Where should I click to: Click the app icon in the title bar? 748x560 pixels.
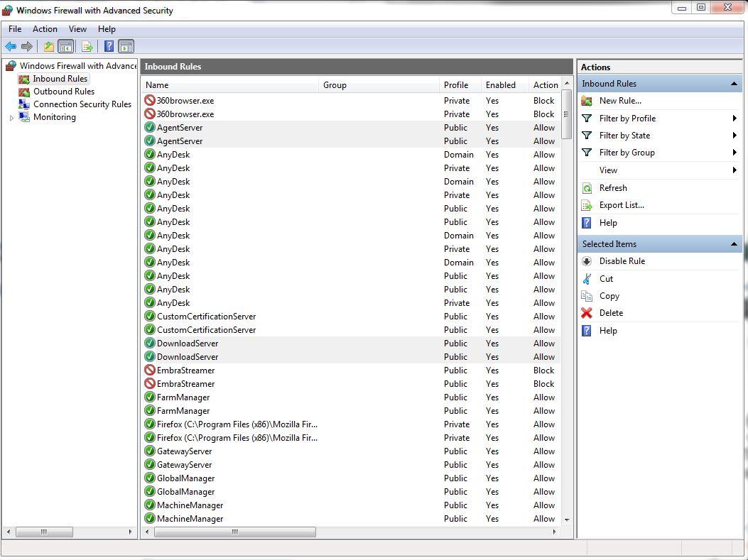pyautogui.click(x=7, y=10)
